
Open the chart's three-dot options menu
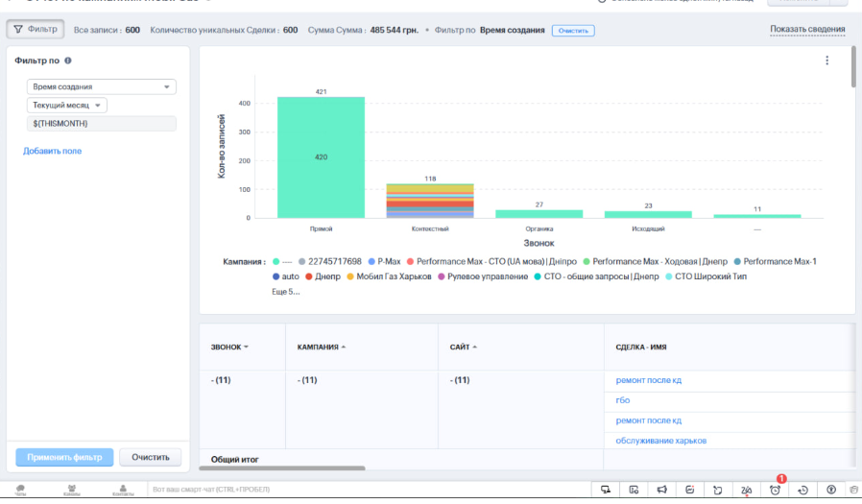(x=826, y=60)
